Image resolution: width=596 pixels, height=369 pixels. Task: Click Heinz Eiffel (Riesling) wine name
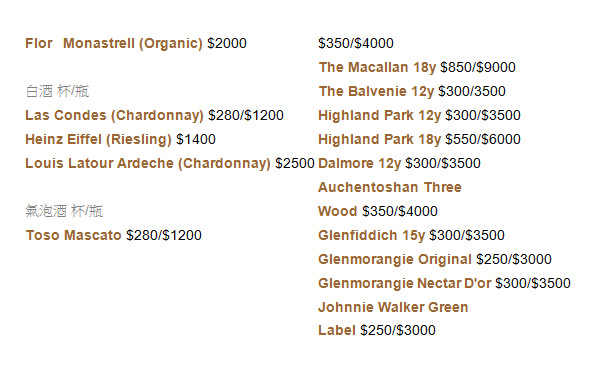pos(98,139)
